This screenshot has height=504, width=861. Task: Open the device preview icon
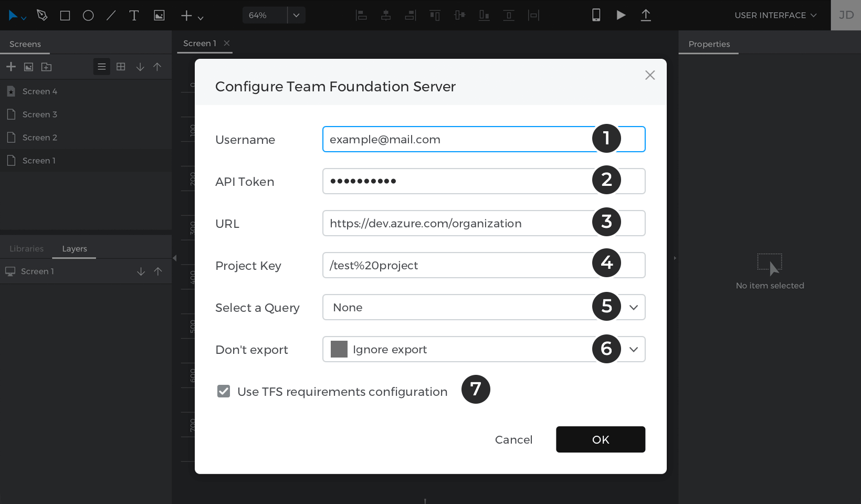coord(596,15)
